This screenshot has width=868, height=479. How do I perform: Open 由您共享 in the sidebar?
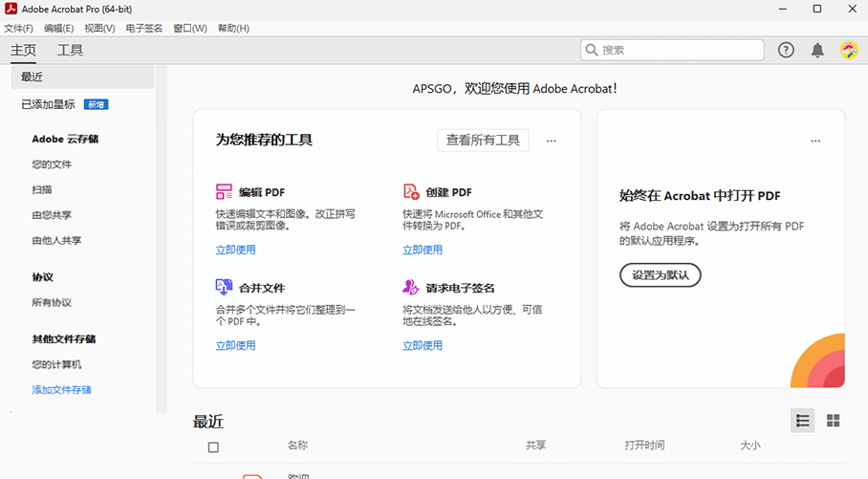[x=52, y=215]
